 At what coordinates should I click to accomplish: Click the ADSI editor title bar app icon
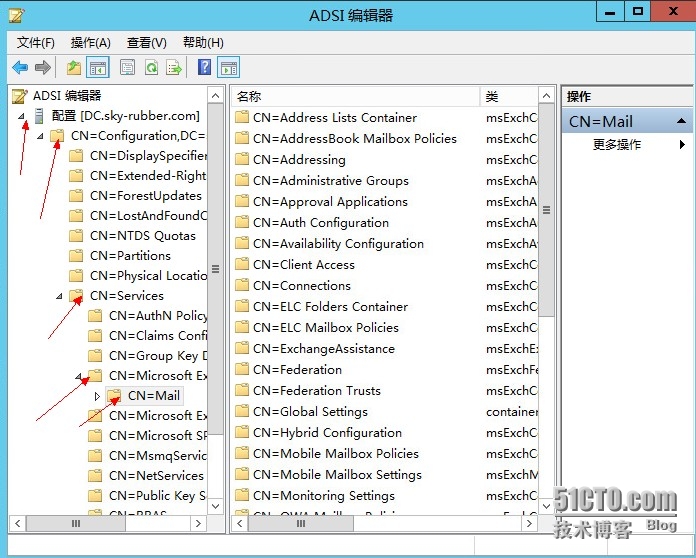click(x=16, y=15)
